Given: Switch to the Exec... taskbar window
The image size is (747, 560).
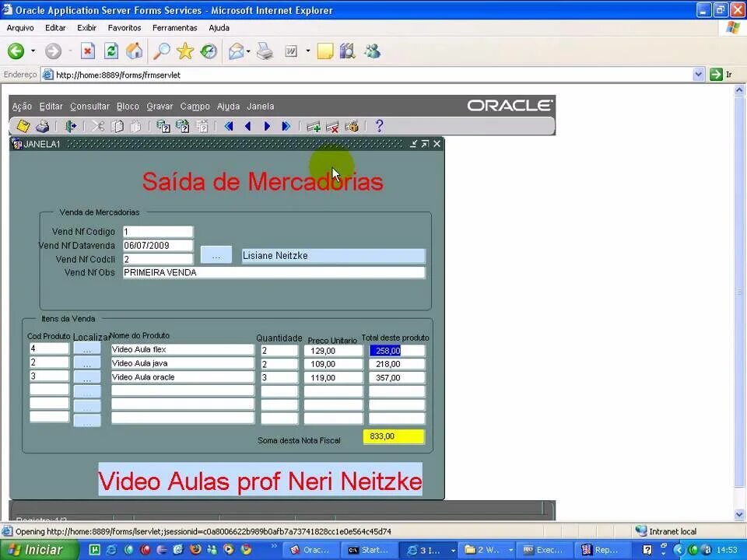Looking at the screenshot, I should pos(543,550).
